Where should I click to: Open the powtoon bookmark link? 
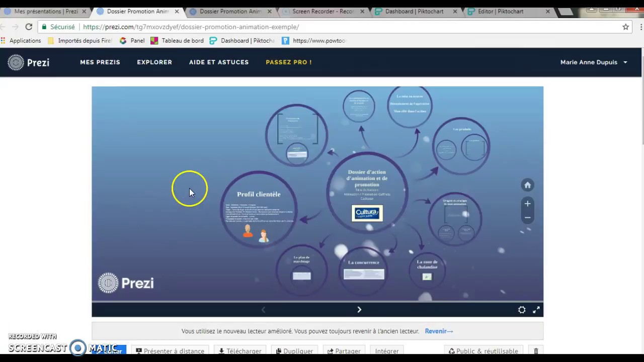pyautogui.click(x=314, y=41)
